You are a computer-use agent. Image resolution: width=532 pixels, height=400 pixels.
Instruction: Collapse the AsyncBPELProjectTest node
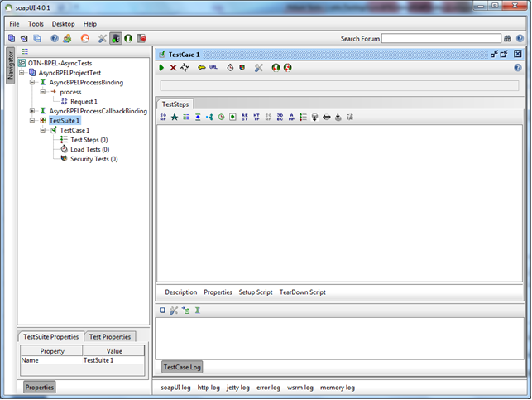(22, 73)
